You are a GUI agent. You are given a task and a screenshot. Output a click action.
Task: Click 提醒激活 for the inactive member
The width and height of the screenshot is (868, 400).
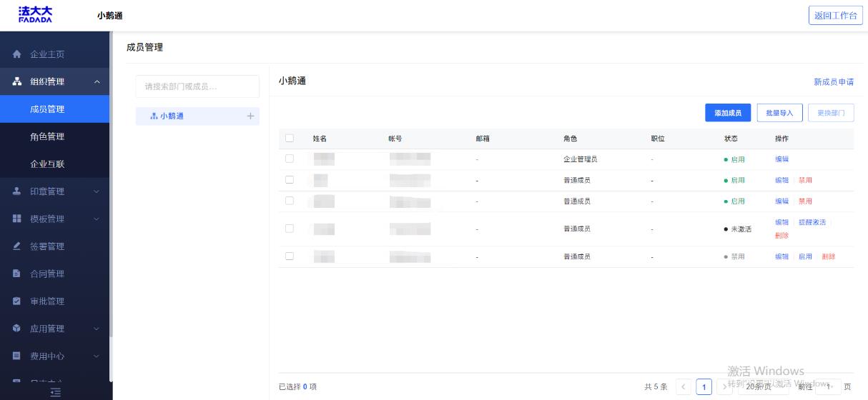(x=812, y=222)
